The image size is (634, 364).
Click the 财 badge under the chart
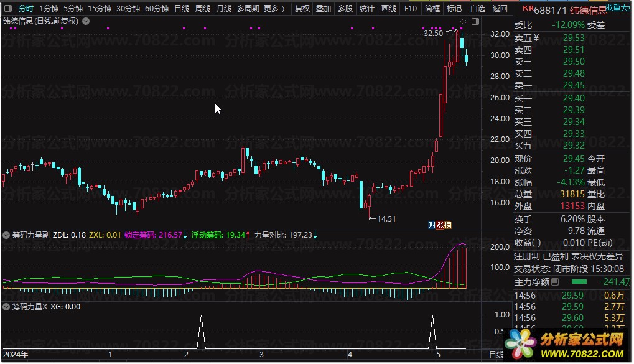coord(432,225)
